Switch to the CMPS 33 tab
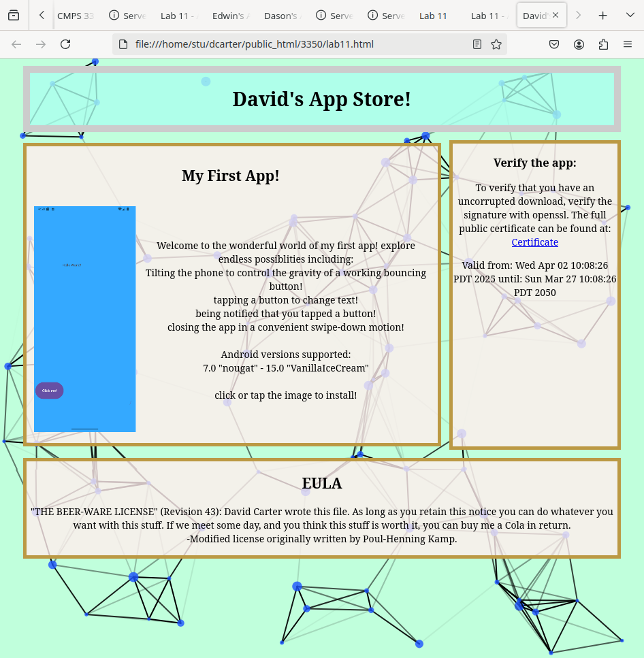This screenshot has width=644, height=658. pos(75,16)
